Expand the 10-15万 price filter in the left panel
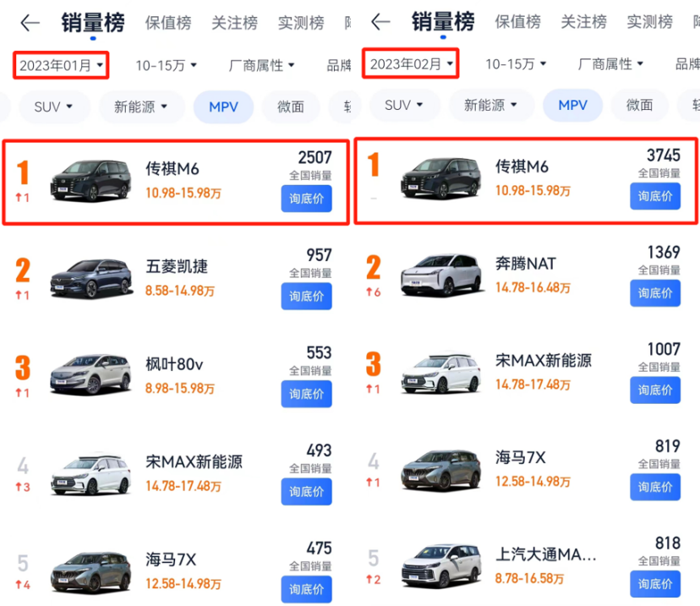Image resolution: width=700 pixels, height=606 pixels. coord(166,65)
